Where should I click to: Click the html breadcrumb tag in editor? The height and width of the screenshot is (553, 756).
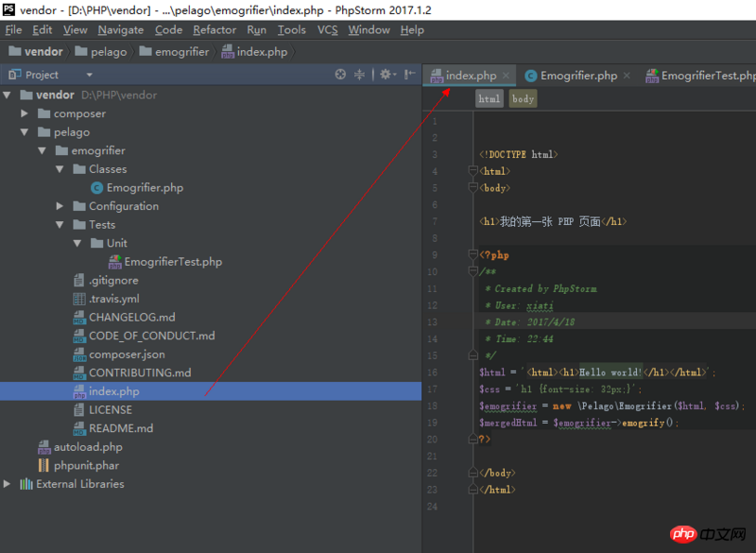(x=489, y=99)
